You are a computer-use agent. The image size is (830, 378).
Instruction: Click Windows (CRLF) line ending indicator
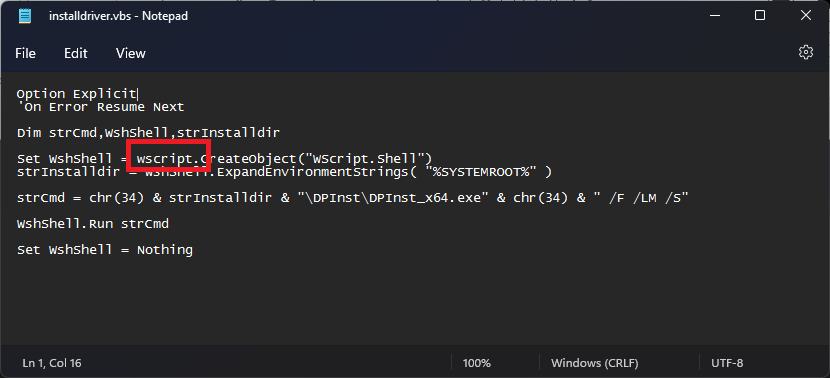tap(594, 363)
